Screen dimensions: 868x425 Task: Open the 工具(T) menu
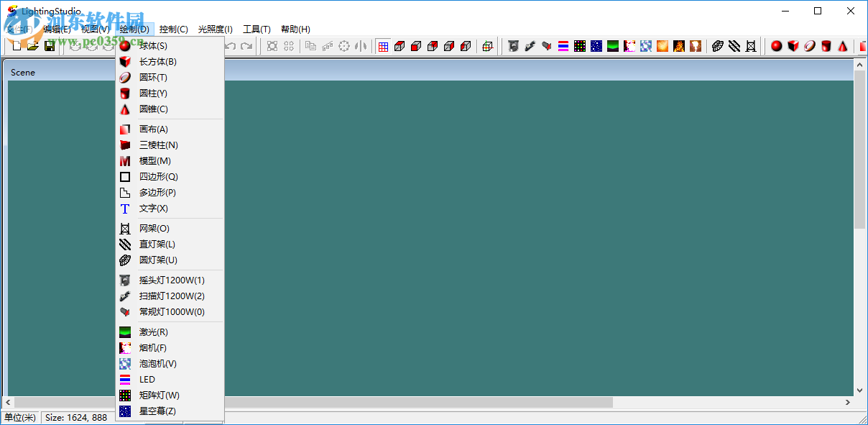[257, 29]
